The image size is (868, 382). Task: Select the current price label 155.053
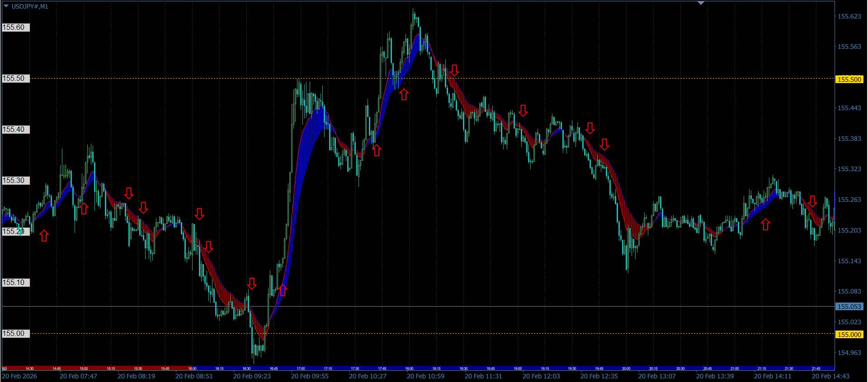pyautogui.click(x=849, y=307)
